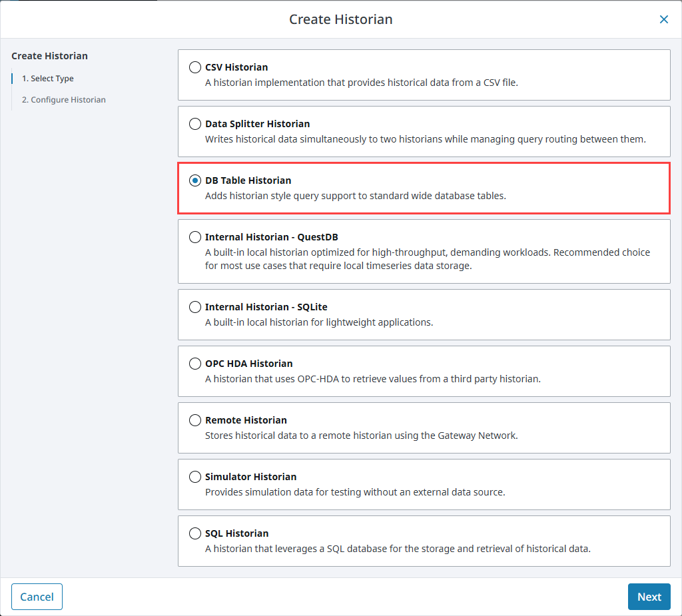682x616 pixels.
Task: Select the Internal Historian - QuestDB option
Action: (194, 236)
